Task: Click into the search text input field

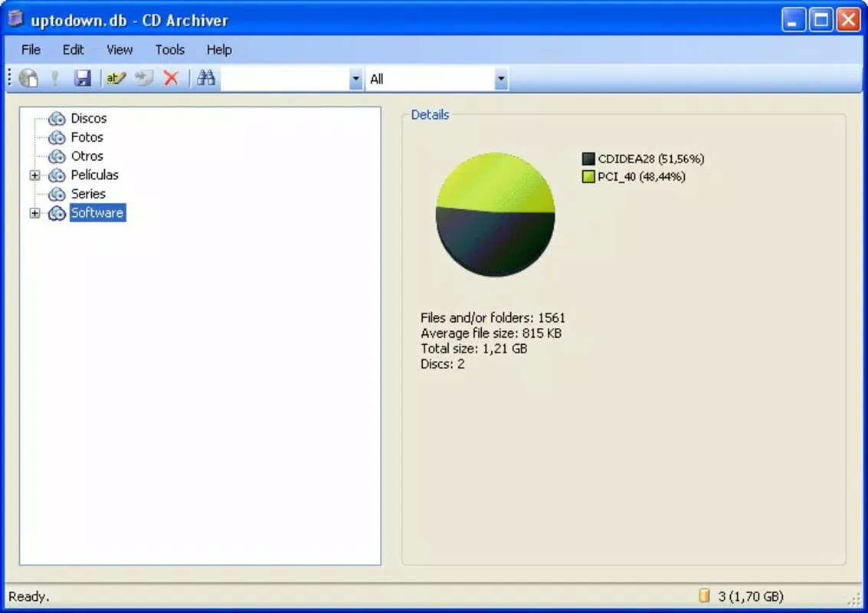Action: point(285,79)
